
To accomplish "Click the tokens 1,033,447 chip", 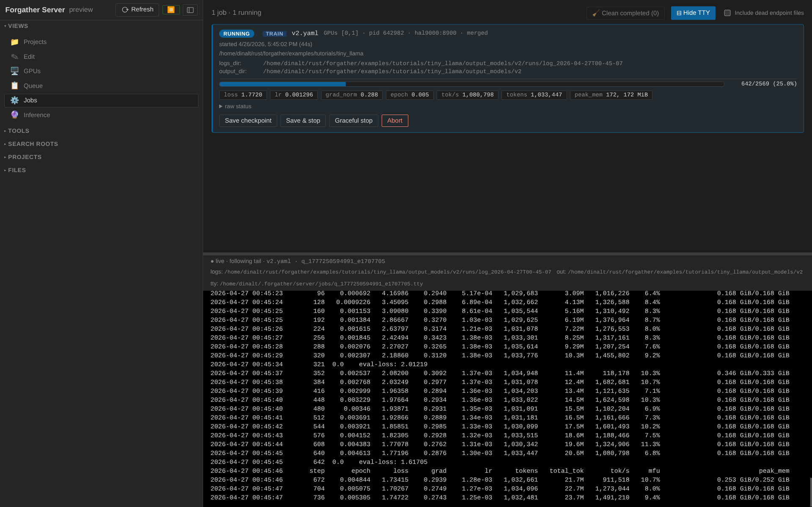I will (x=534, y=95).
